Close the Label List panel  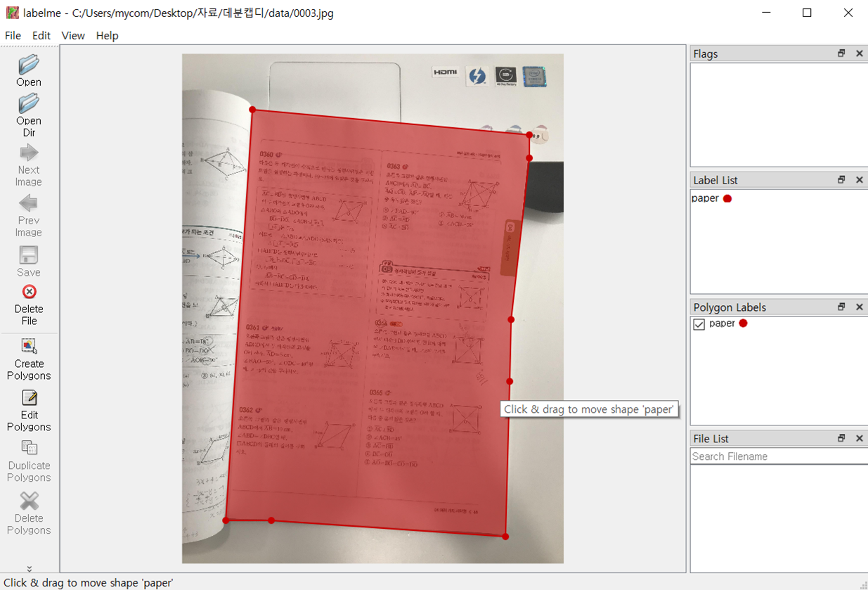pos(859,180)
